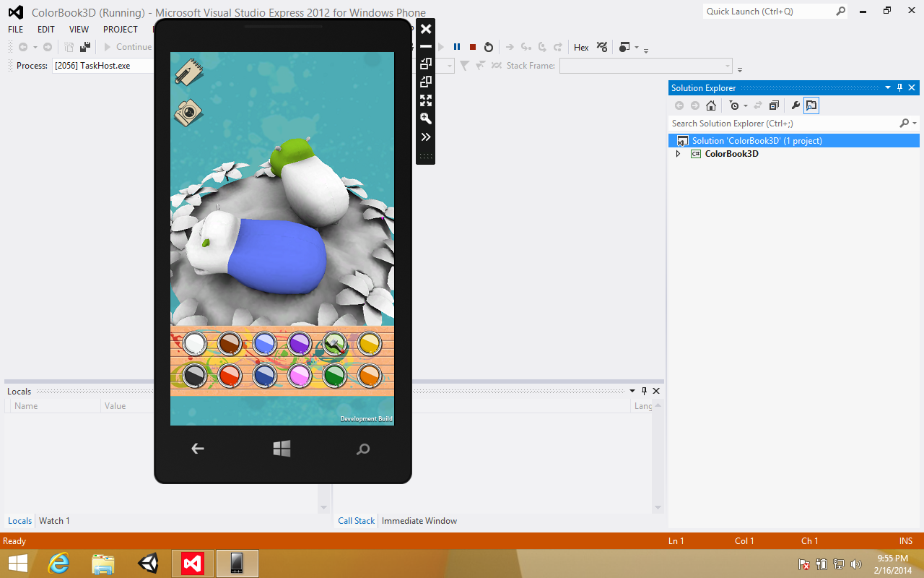Stop debugging with the red square button
Screen dimensions: 924x578
473,47
